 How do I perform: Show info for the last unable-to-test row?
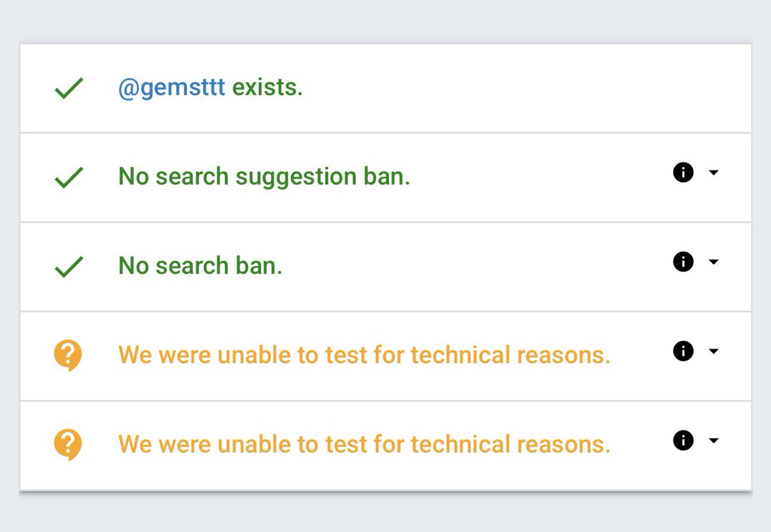point(683,440)
